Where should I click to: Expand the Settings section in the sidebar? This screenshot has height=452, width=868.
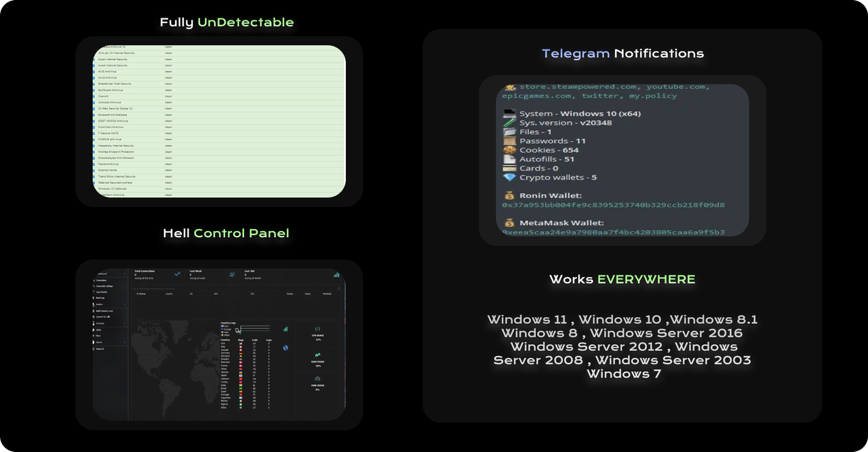125,323
